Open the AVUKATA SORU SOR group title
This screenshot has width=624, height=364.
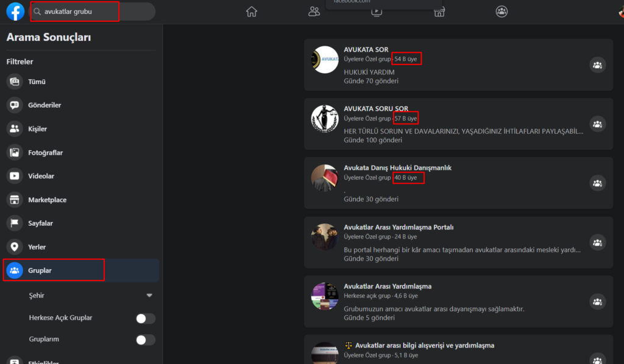[375, 108]
